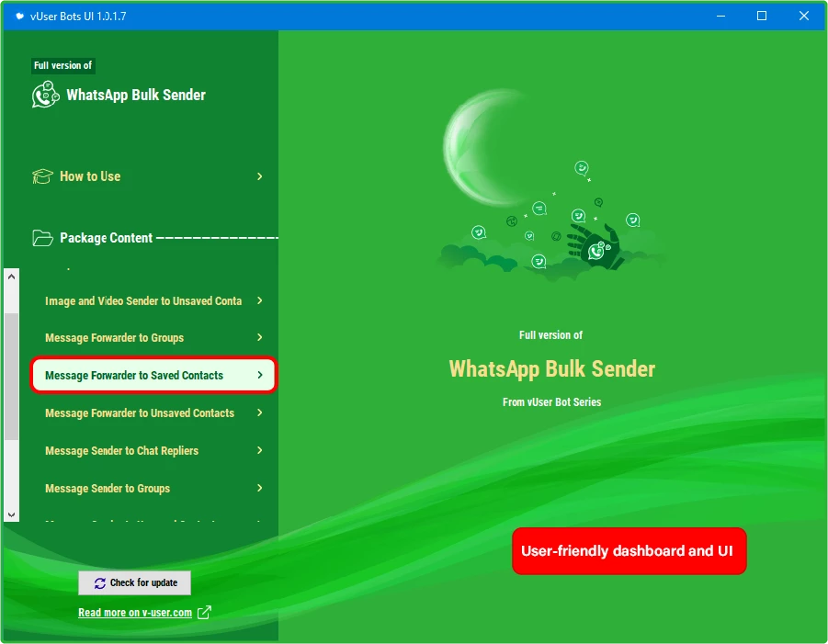This screenshot has height=644, width=828.
Task: Expand Image and Video Sender to Unsaved chevron
Action: click(x=260, y=300)
